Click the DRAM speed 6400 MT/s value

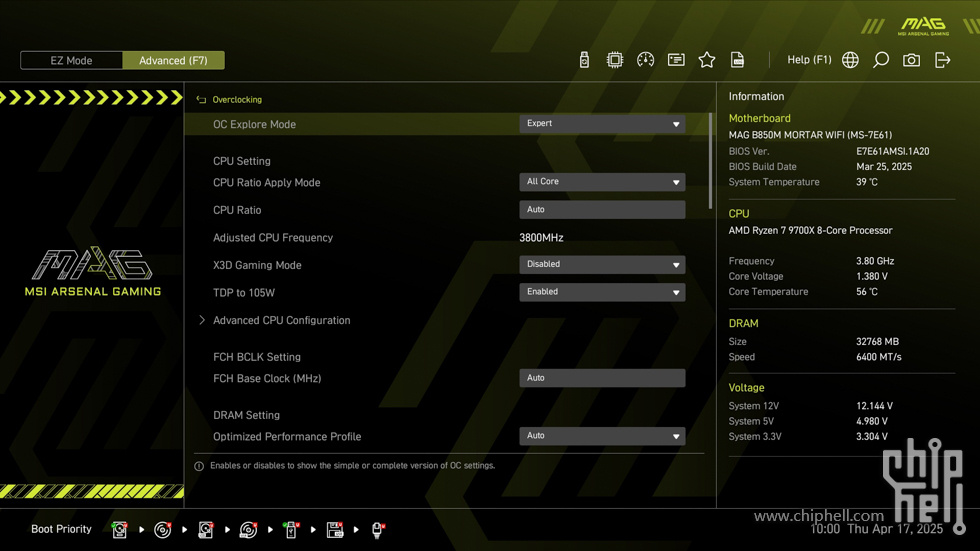click(x=879, y=357)
